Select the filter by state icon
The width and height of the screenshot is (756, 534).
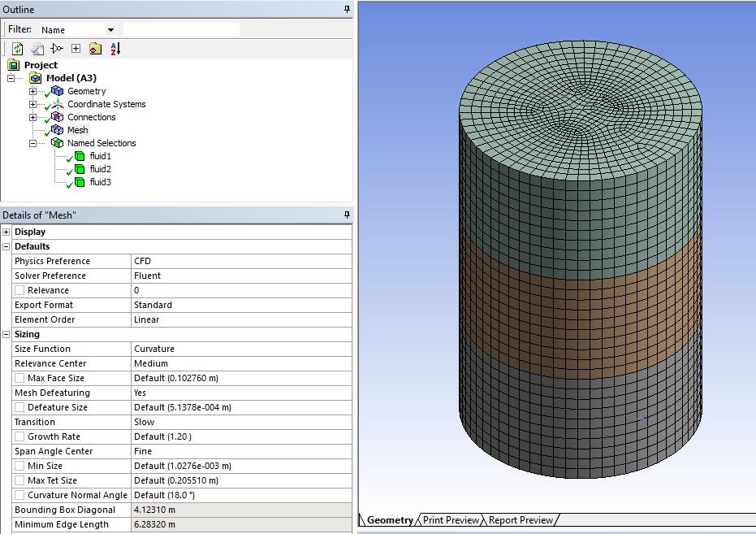pyautogui.click(x=56, y=49)
